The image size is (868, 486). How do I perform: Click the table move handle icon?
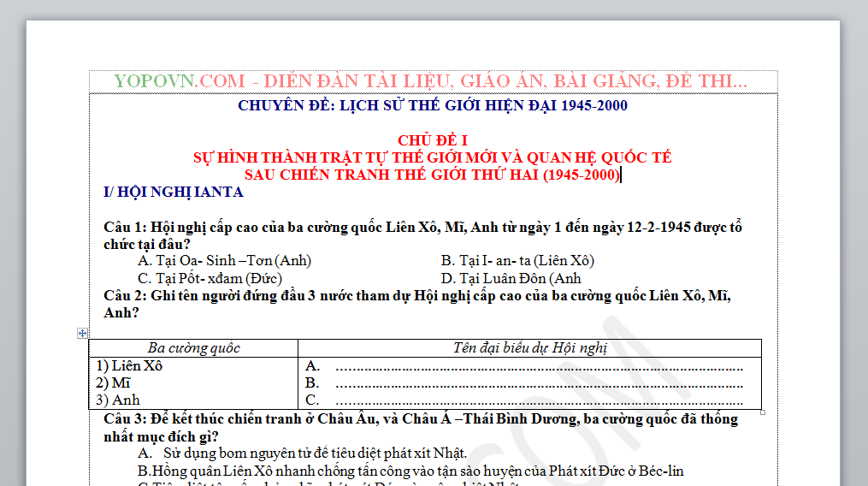pyautogui.click(x=83, y=333)
